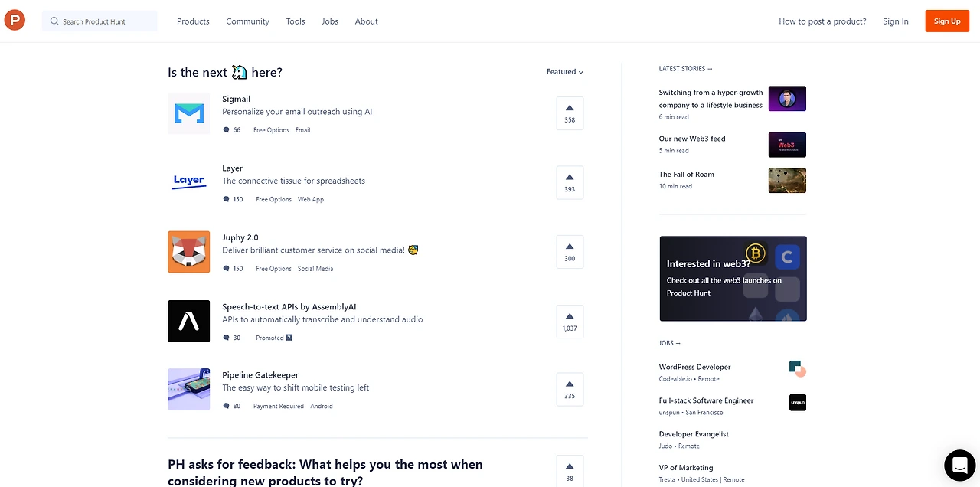Click Free Options tag under Sigmail
Viewport: 980px width, 487px height.
pos(271,130)
